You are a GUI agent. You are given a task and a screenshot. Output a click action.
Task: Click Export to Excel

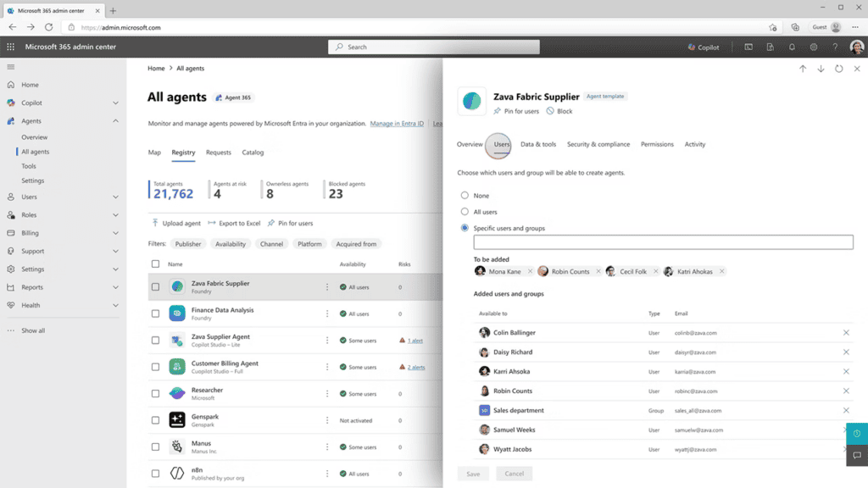point(234,224)
